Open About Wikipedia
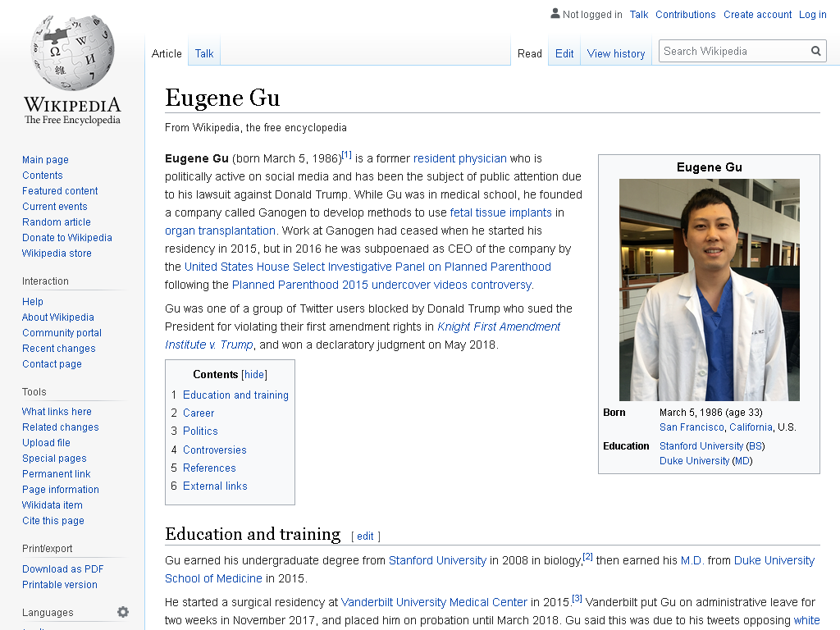Viewport: 840px width, 630px height. tap(58, 317)
